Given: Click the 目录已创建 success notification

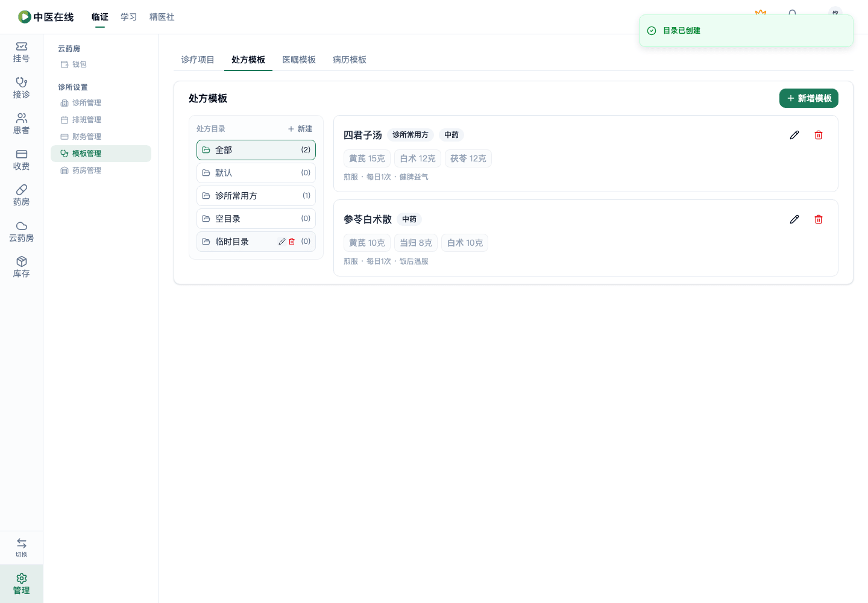Looking at the screenshot, I should (x=746, y=31).
